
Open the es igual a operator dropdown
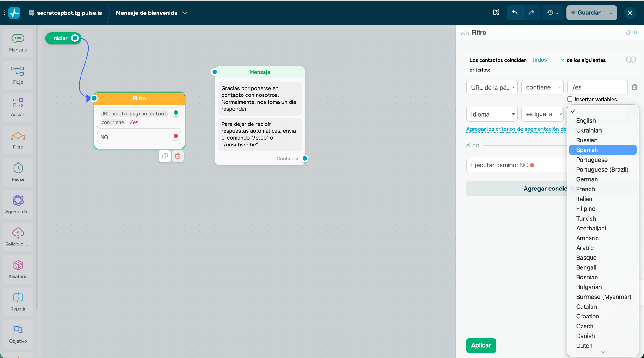[542, 114]
